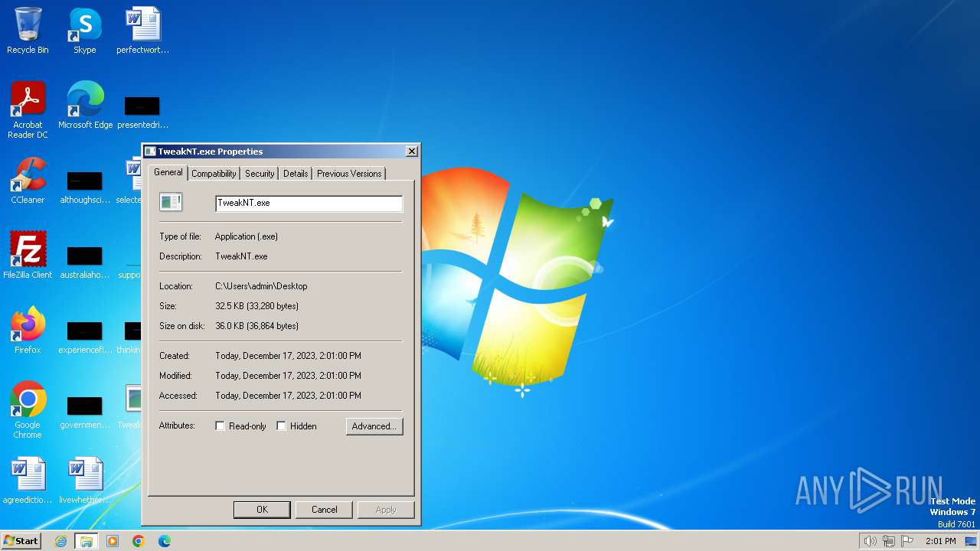The height and width of the screenshot is (551, 980).
Task: Open the agreediction Word document
Action: tap(28, 481)
